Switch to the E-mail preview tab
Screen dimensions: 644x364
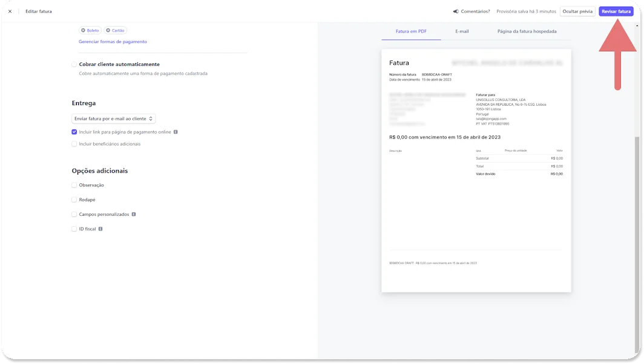click(x=462, y=31)
